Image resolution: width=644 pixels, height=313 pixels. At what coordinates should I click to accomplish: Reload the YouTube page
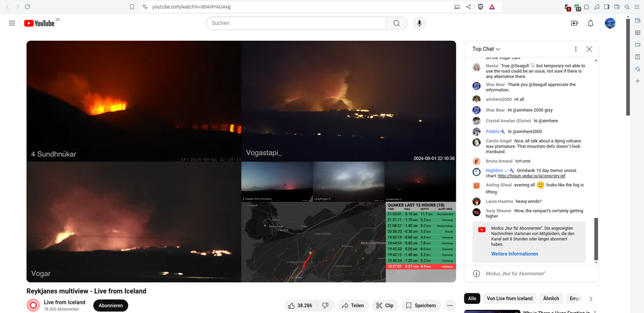pyautogui.click(x=27, y=7)
